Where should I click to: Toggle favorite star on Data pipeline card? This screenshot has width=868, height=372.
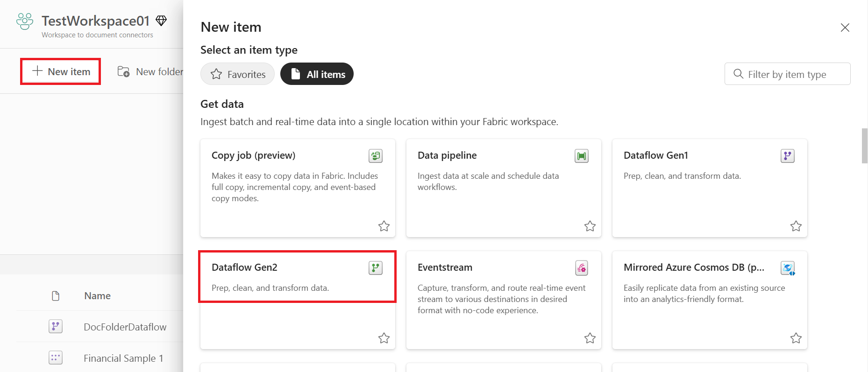click(590, 226)
